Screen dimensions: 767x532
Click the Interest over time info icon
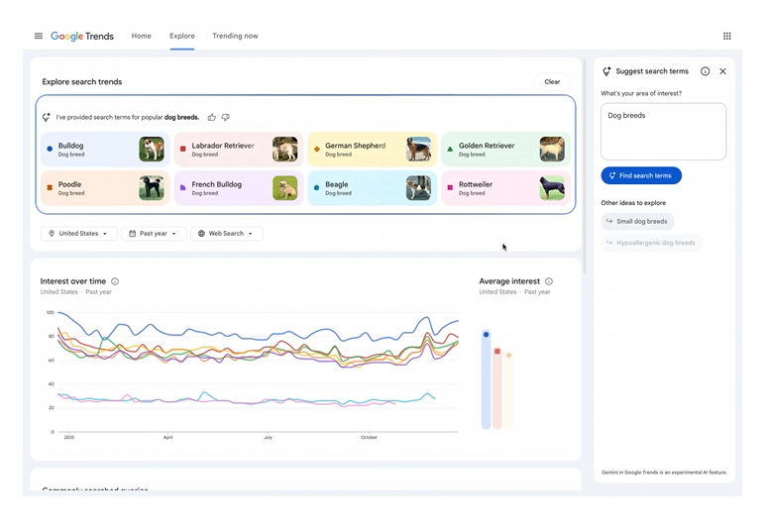[x=115, y=281]
